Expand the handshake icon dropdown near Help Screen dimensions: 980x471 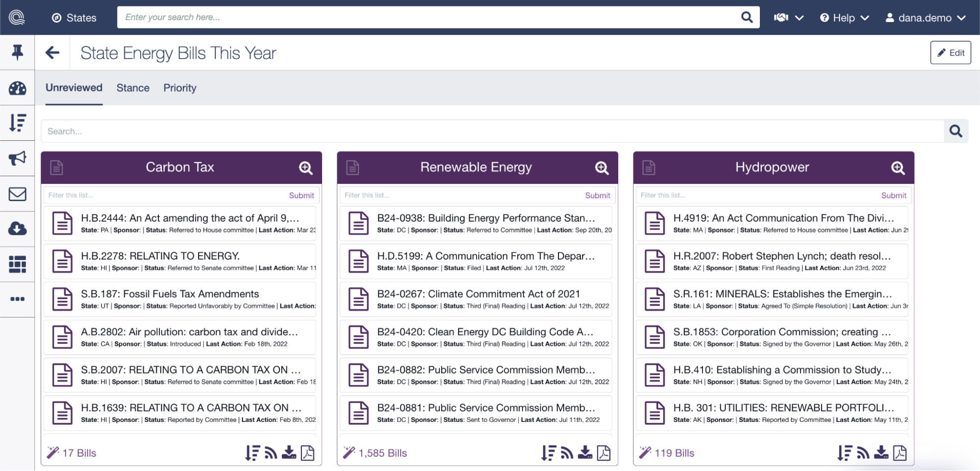(x=788, y=17)
